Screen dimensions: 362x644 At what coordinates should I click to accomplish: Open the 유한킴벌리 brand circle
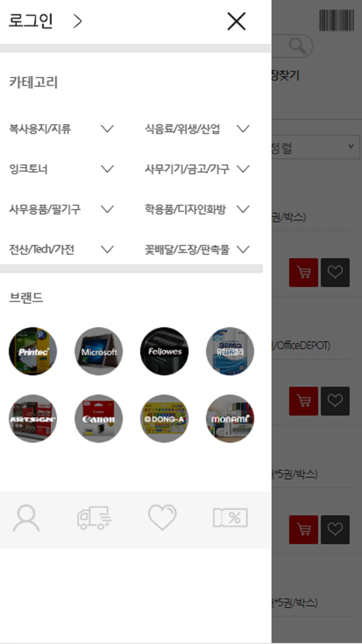pyautogui.click(x=230, y=352)
